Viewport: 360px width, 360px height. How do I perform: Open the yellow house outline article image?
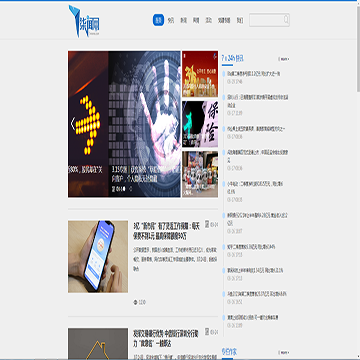click(x=98, y=344)
